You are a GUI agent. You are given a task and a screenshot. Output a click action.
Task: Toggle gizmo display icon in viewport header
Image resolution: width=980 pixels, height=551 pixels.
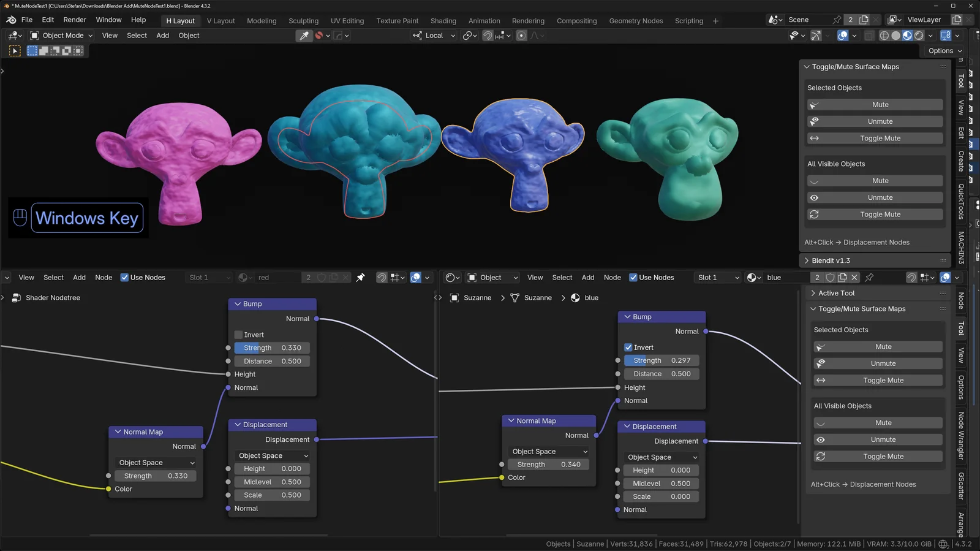[816, 36]
